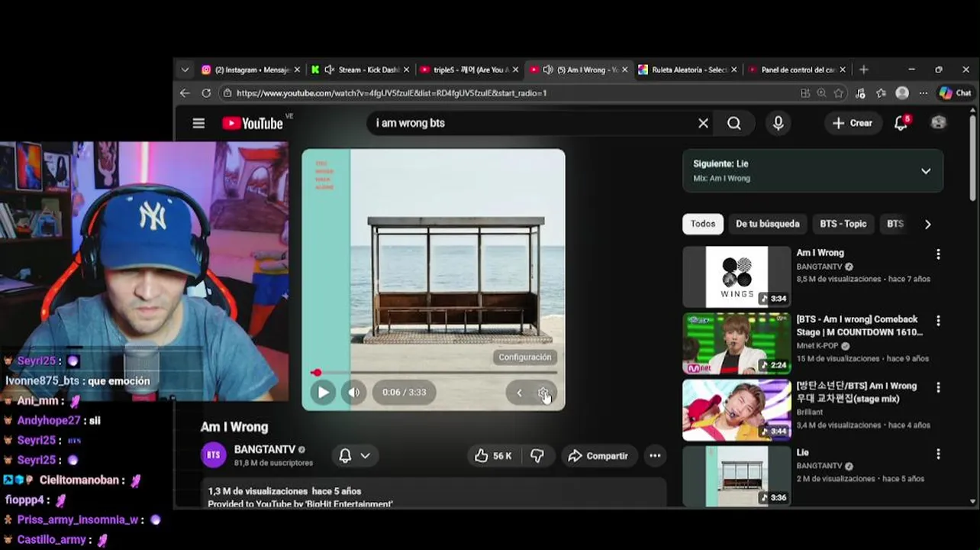Open the BANGTANTV channel name link
Viewport: 980px width, 550px height.
point(265,450)
